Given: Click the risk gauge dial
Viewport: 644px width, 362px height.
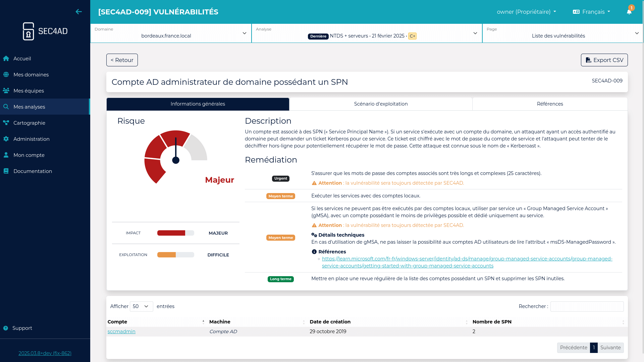Looking at the screenshot, I should [176, 157].
